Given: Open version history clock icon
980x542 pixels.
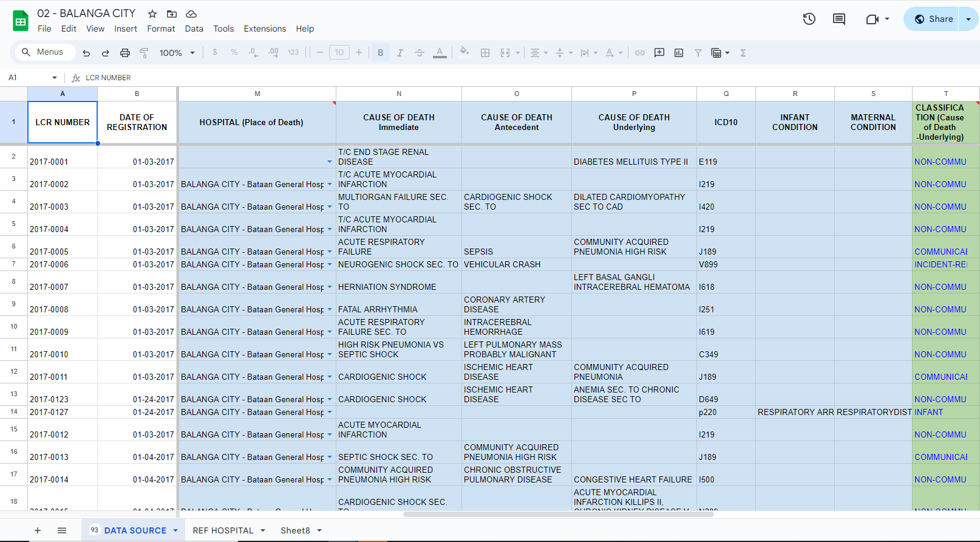Looking at the screenshot, I should (x=809, y=19).
